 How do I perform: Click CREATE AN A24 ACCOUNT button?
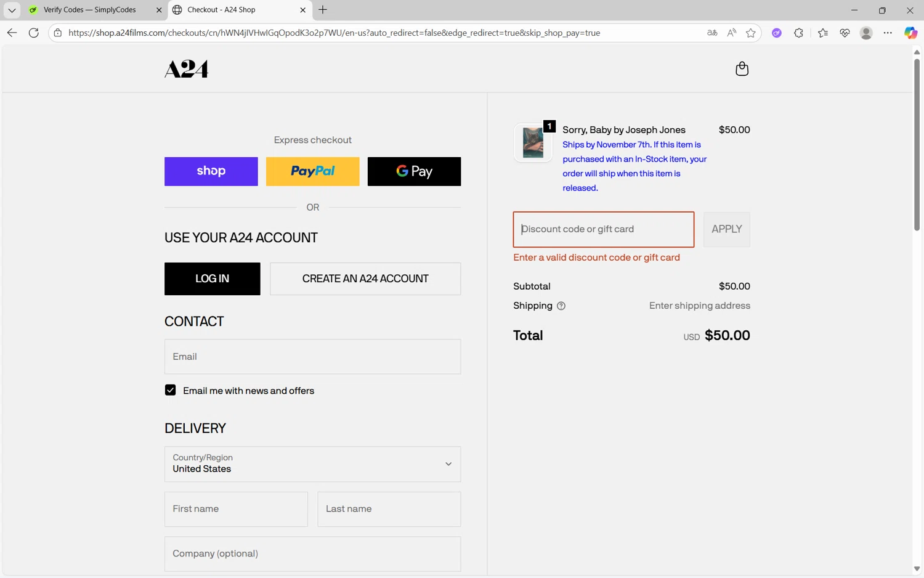pos(365,279)
